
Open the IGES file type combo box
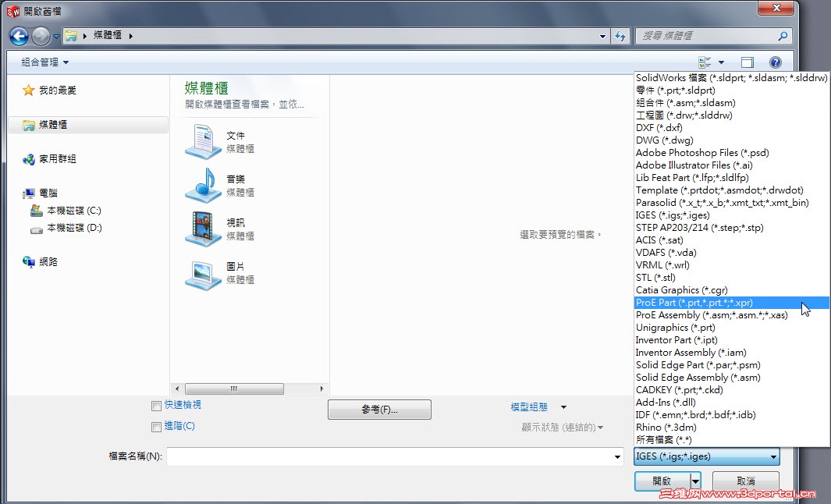tap(707, 456)
